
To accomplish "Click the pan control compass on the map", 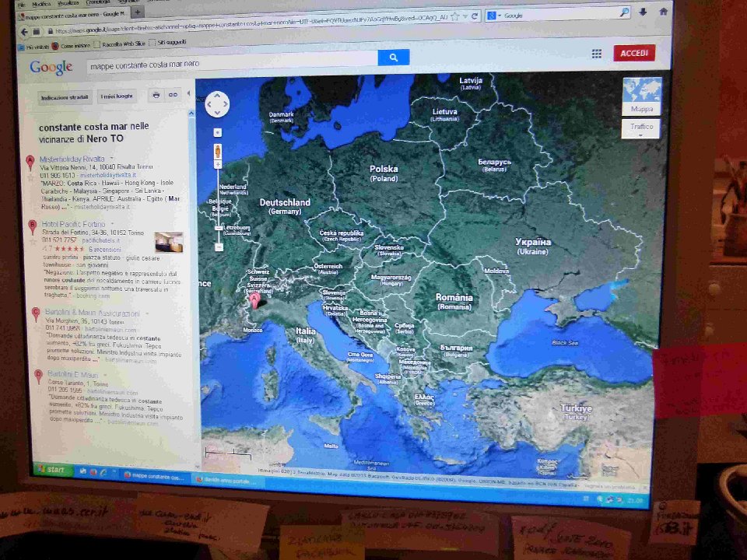I will pos(217,103).
